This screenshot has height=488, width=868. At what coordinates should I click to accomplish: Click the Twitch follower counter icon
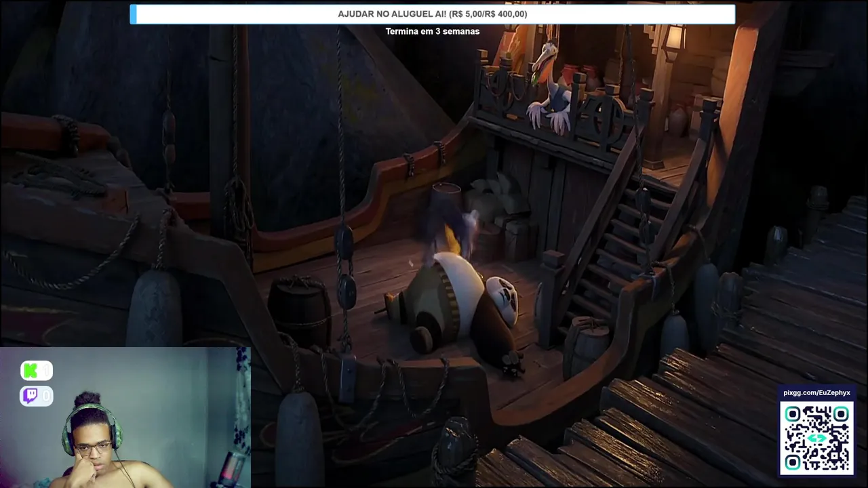click(x=37, y=396)
